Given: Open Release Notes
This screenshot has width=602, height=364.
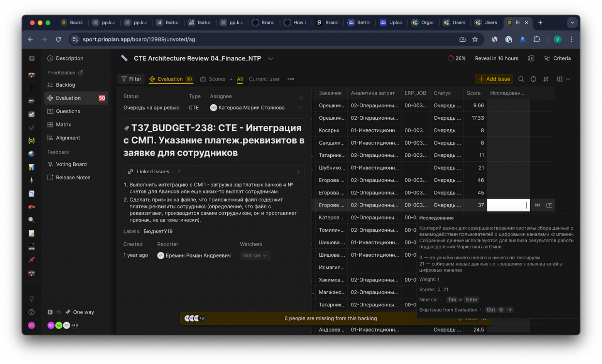Looking at the screenshot, I should click(73, 178).
